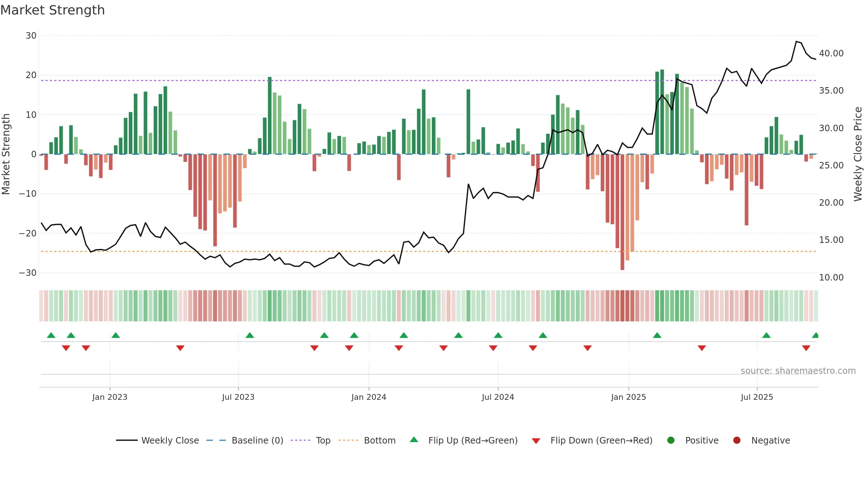Click the red Flip Down legend triangle icon
Image resolution: width=868 pixels, height=488 pixels.
click(x=536, y=441)
